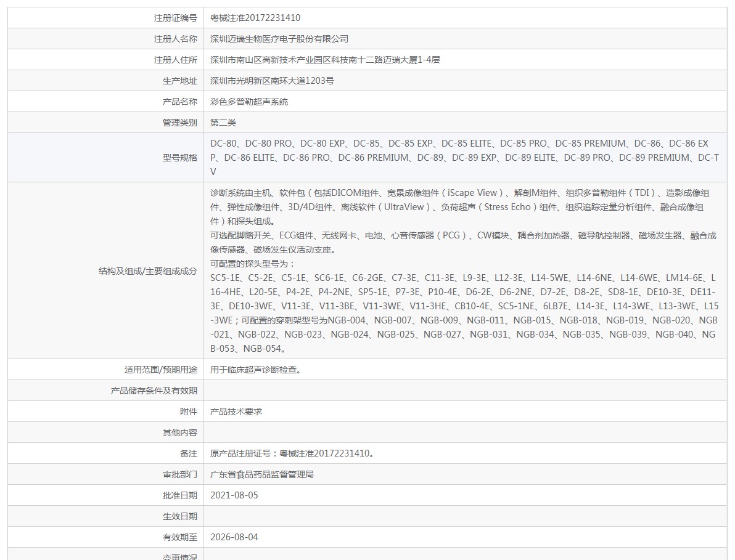Click the 审批部门 label

click(179, 474)
